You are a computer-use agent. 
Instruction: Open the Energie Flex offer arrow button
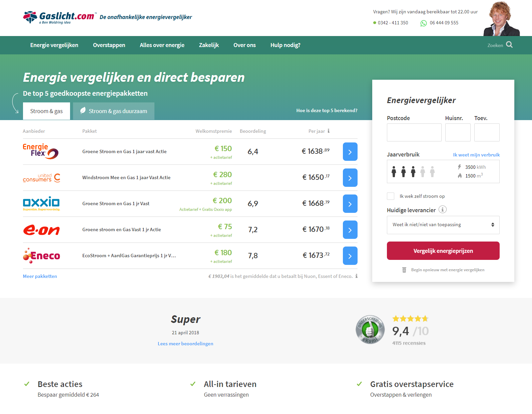tap(350, 151)
